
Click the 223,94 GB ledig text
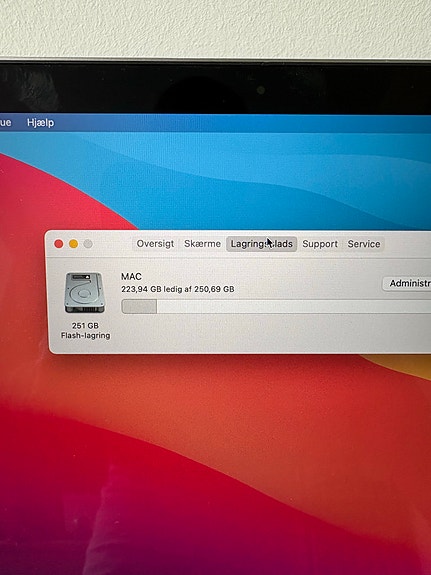coord(151,289)
